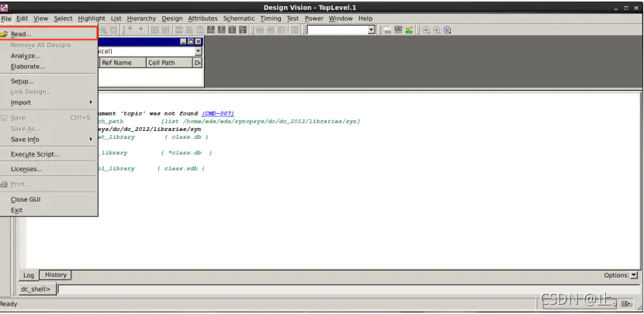The image size is (644, 314).
Task: Click the log line with '{ *class.db }'
Action: 155,153
